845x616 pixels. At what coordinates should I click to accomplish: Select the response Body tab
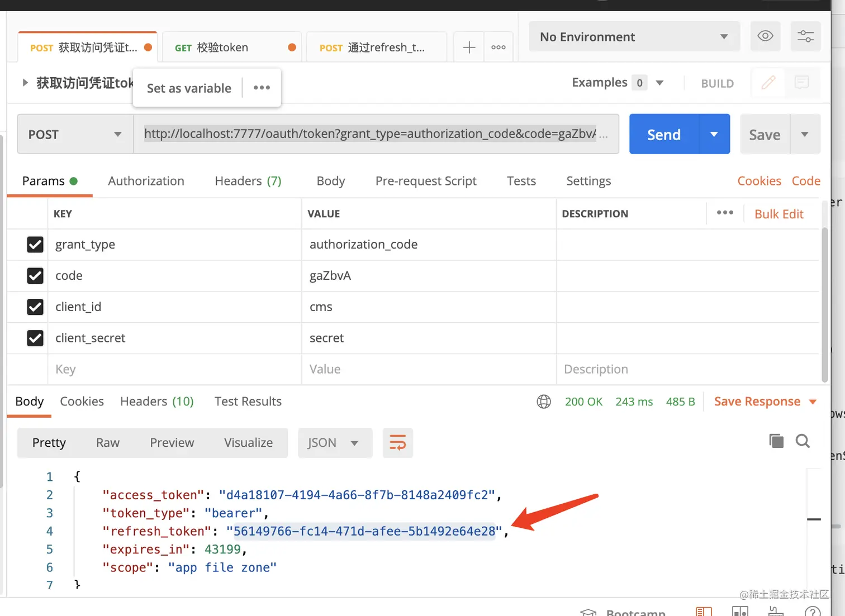30,402
